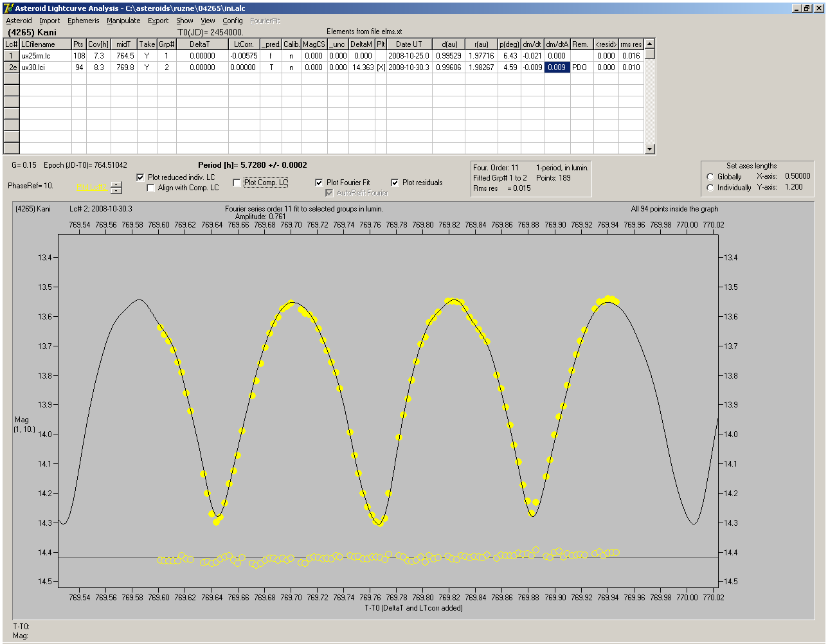Click the Grp# column header
The image size is (828, 644).
coord(166,44)
